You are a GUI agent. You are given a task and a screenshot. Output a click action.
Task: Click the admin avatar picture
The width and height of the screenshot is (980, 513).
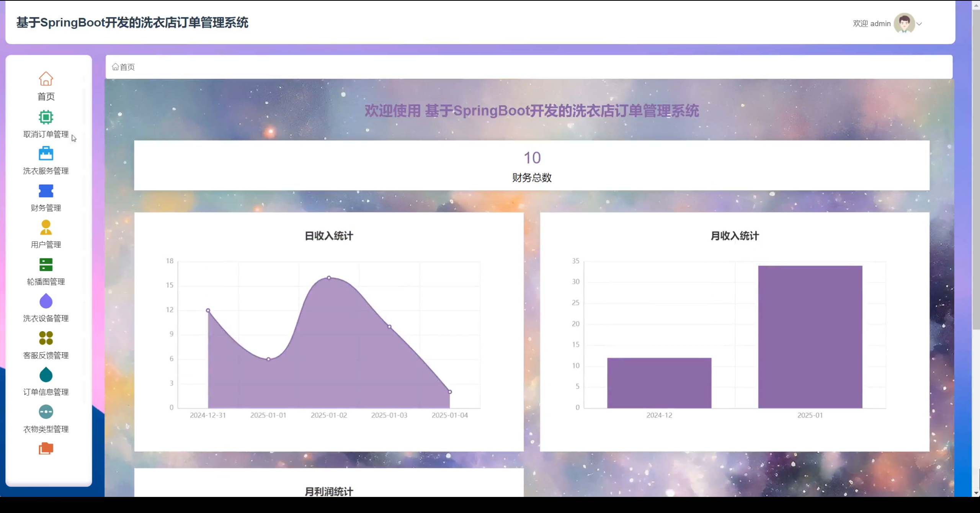coord(904,23)
